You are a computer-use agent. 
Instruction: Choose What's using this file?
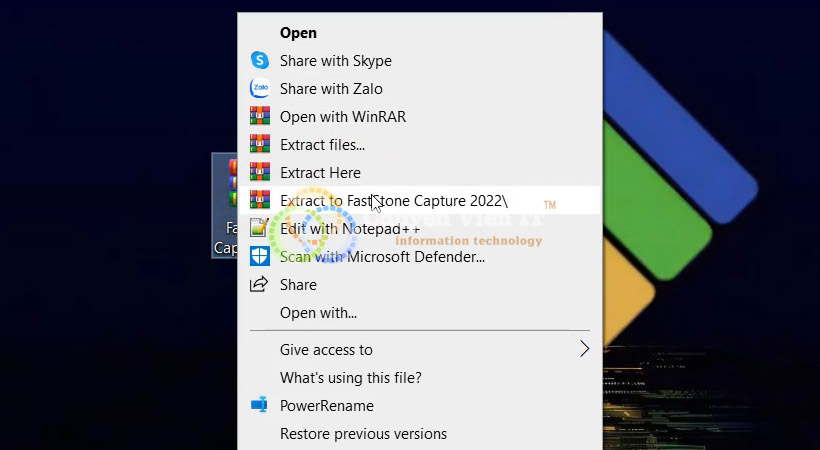420,377
